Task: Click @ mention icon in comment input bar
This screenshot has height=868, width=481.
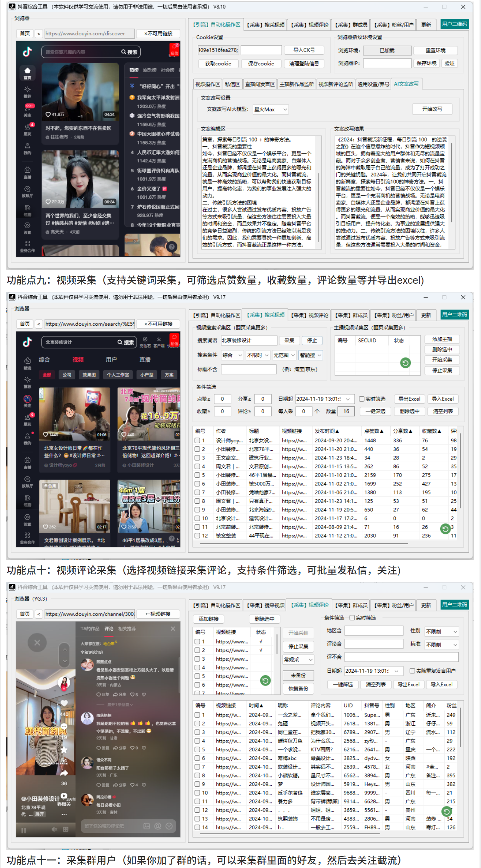Action: click(x=158, y=826)
